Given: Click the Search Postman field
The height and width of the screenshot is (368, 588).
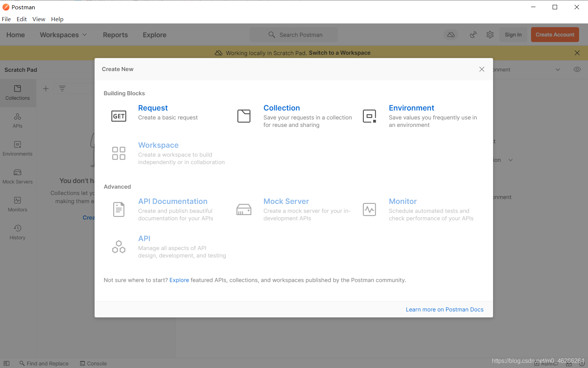Looking at the screenshot, I should coord(294,35).
